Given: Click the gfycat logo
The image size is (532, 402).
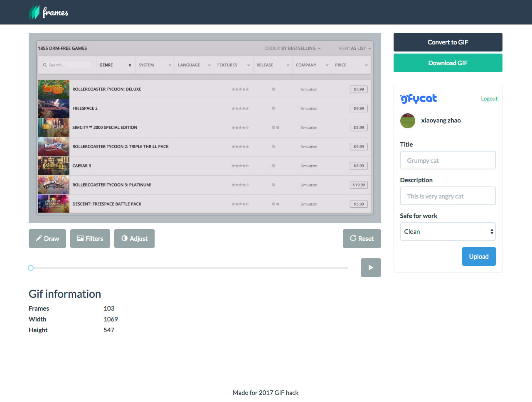Looking at the screenshot, I should pos(419,98).
